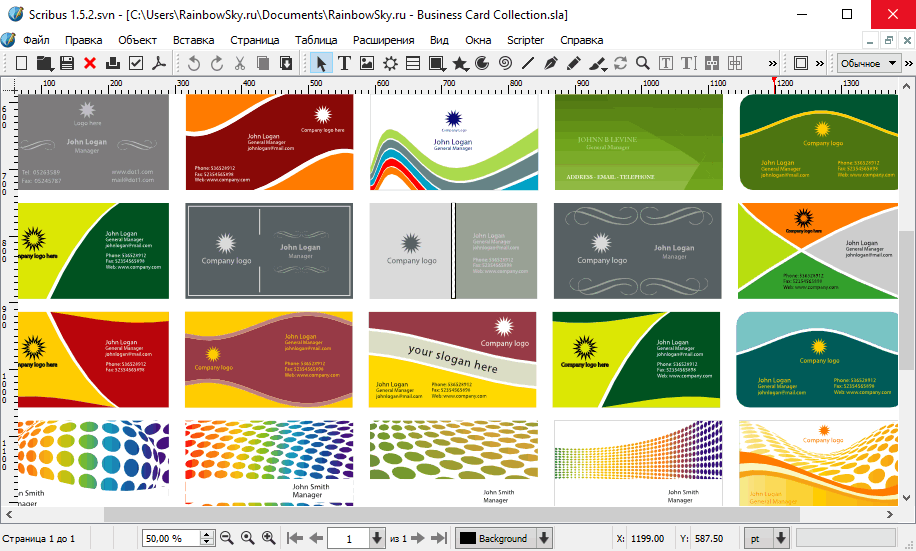Viewport: 916px width, 551px height.
Task: Insert a table with the Table tool
Action: click(x=413, y=63)
